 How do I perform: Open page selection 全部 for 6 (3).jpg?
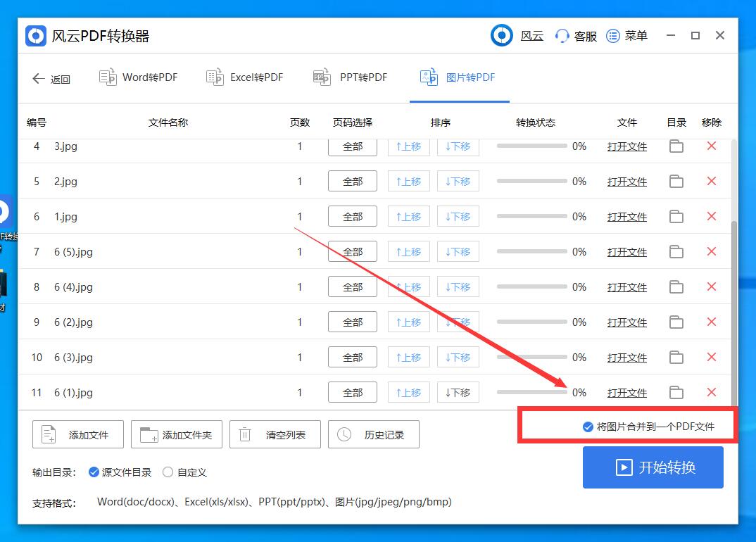pos(352,357)
